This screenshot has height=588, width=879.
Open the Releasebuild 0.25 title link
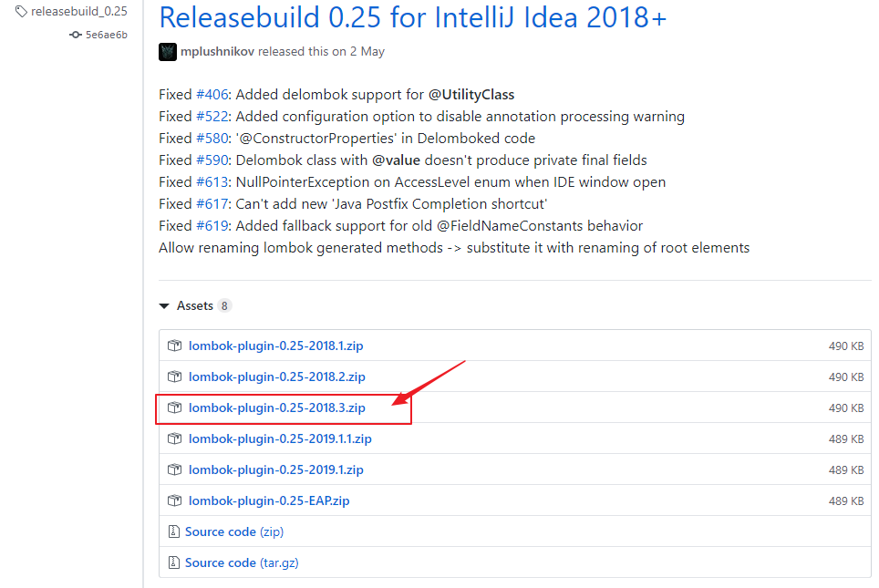pos(412,17)
